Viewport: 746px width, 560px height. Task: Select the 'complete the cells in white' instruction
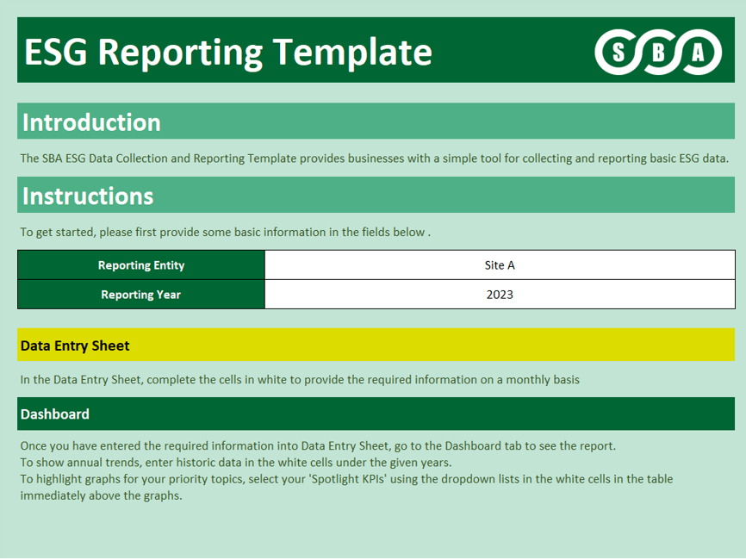300,380
